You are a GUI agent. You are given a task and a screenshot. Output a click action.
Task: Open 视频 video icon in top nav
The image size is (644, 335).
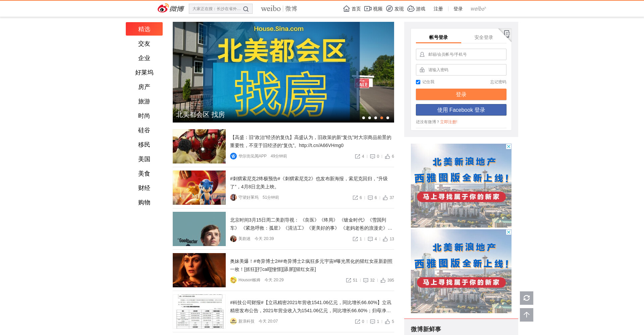point(368,9)
